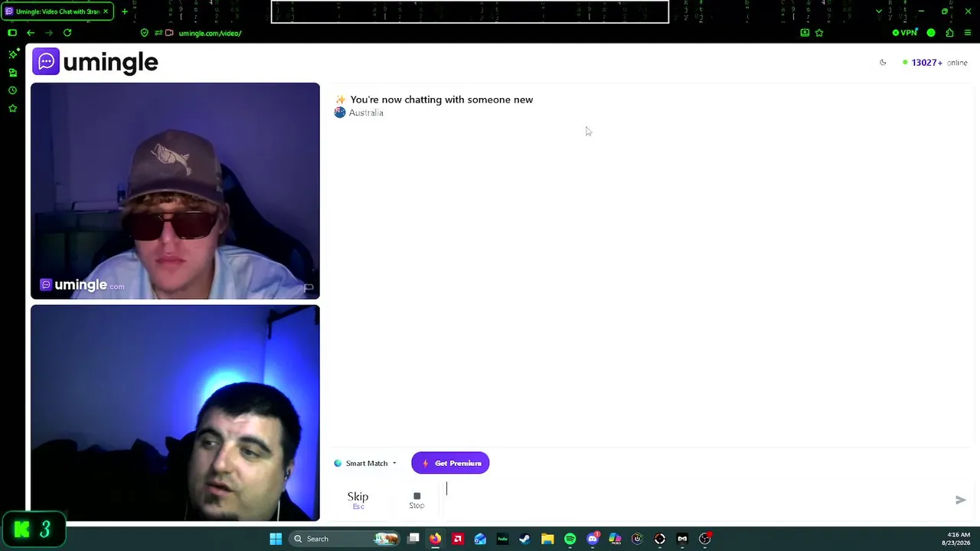Toggle the browser sidebar panel
This screenshot has width=980, height=551.
pyautogui.click(x=12, y=33)
